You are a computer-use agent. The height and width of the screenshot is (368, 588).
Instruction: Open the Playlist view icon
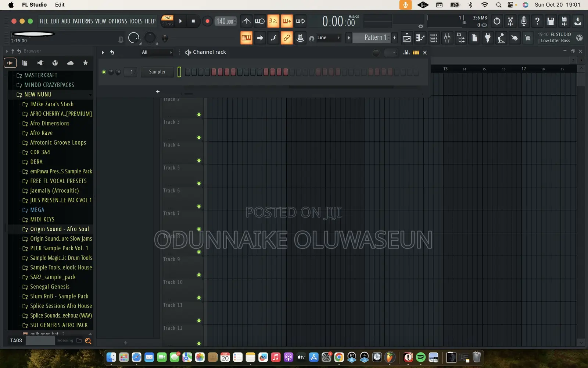(407, 38)
